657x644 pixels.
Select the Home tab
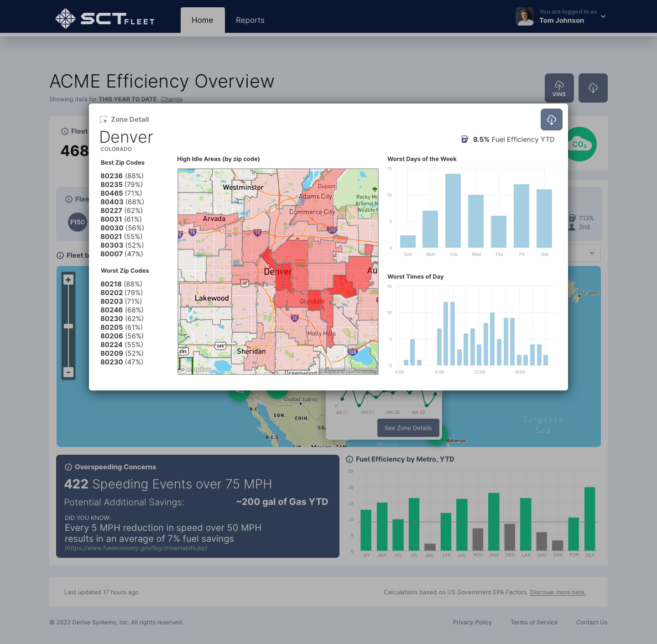202,20
